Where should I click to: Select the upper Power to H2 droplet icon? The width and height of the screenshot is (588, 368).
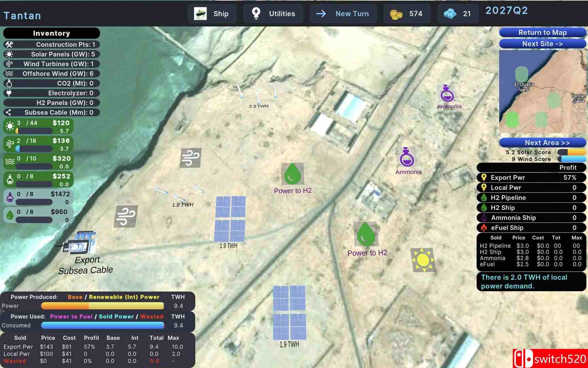(x=292, y=174)
